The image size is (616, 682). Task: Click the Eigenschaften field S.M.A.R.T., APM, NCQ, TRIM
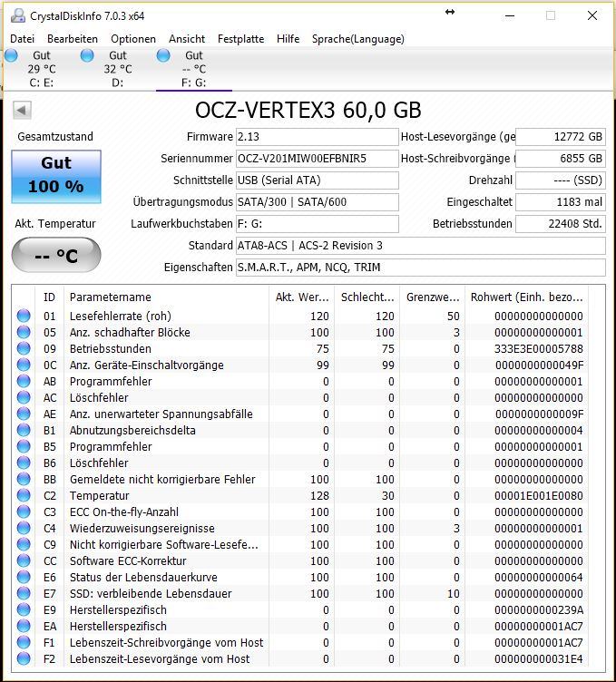click(421, 267)
